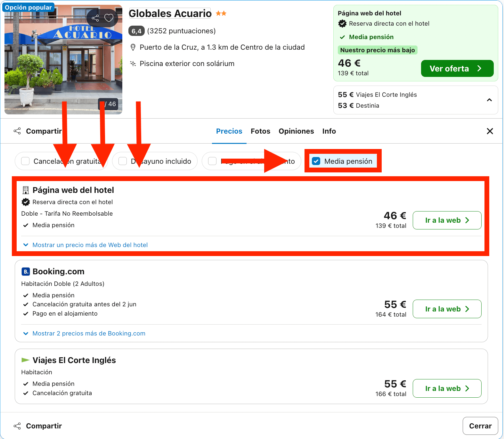Image resolution: width=504 pixels, height=439 pixels.
Task: Open the Info tab
Action: [x=329, y=131]
